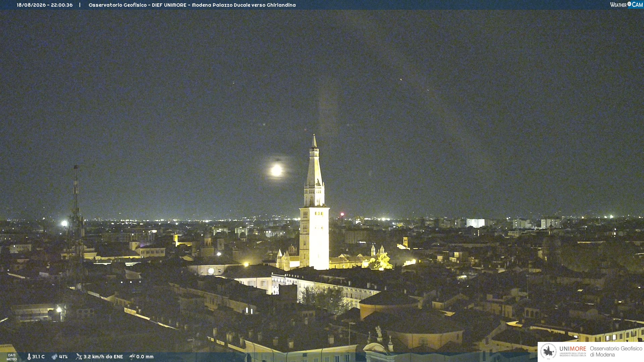
Task: Click the wind anemometer icon
Action: click(x=79, y=357)
